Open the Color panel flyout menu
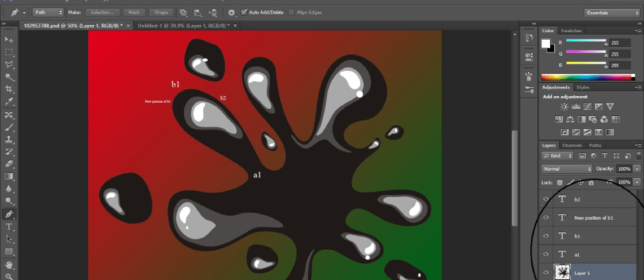The height and width of the screenshot is (280, 644). coord(638,31)
